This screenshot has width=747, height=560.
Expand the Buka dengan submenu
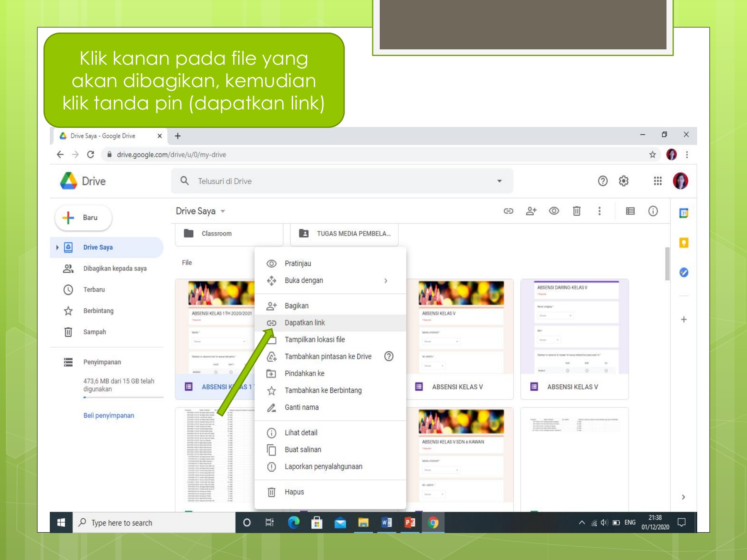tap(386, 280)
